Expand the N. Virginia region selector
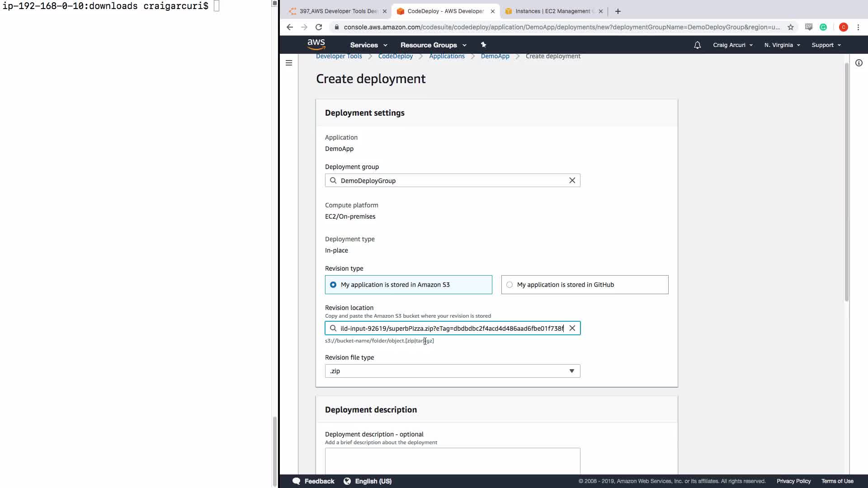Image resolution: width=868 pixels, height=488 pixels. [x=782, y=45]
